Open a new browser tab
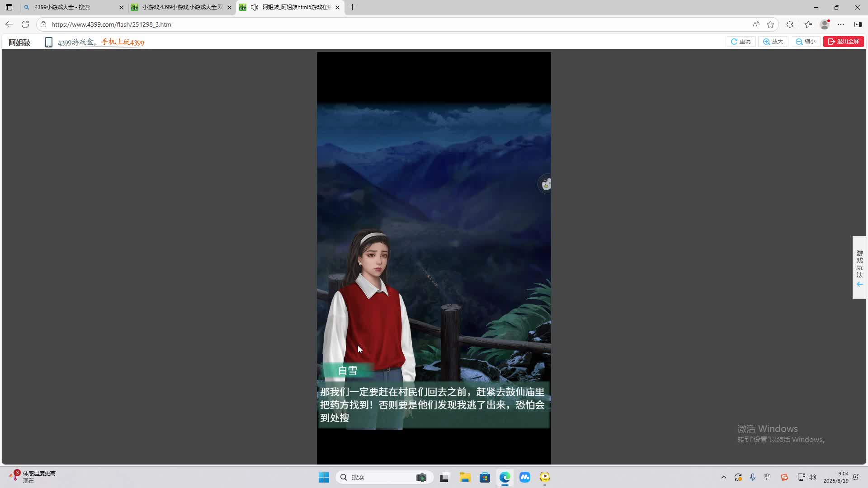Image resolution: width=868 pixels, height=488 pixels. pyautogui.click(x=353, y=7)
